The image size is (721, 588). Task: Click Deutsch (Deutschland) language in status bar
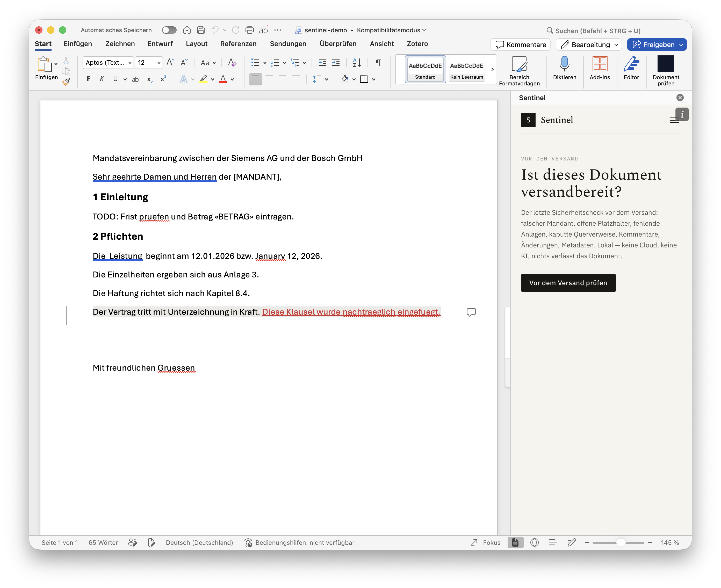(199, 543)
